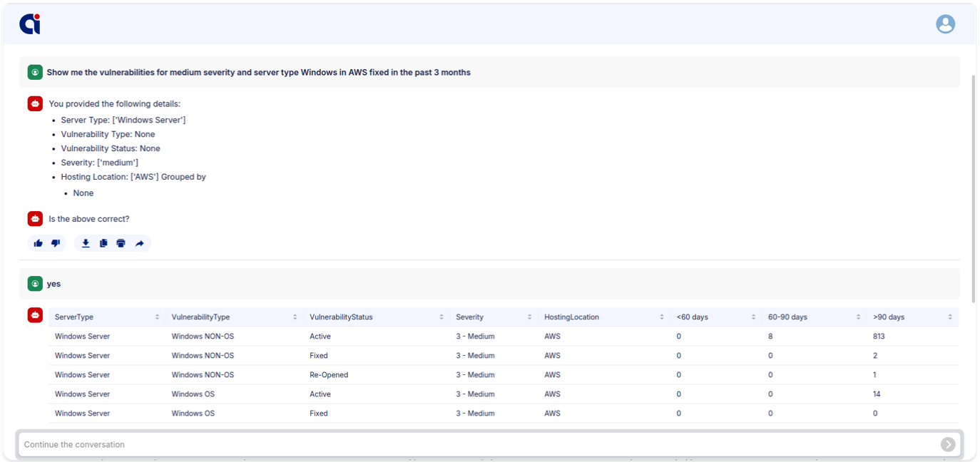Sort by the VulnerabilityStatus column arrows
The width and height of the screenshot is (980, 462).
click(x=442, y=317)
